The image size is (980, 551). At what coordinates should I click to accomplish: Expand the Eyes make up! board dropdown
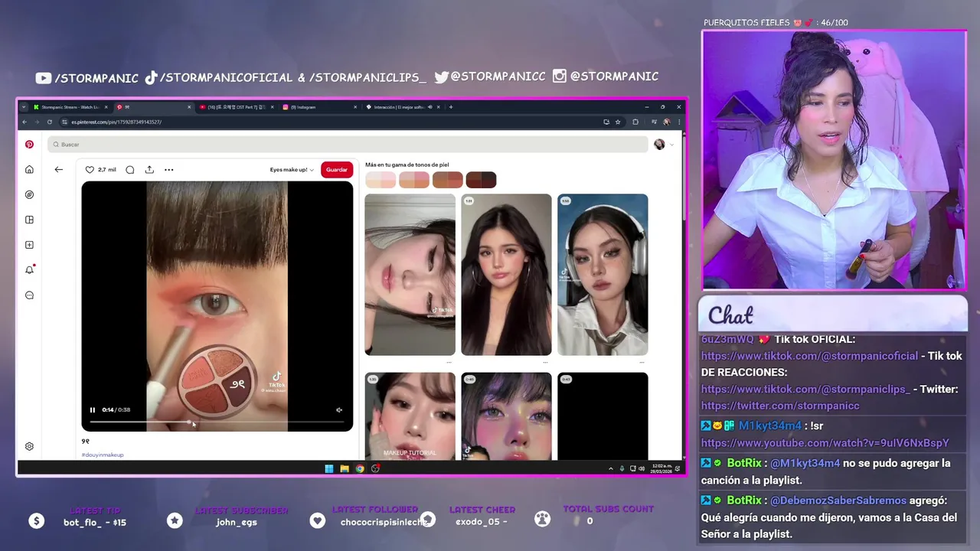tap(292, 169)
